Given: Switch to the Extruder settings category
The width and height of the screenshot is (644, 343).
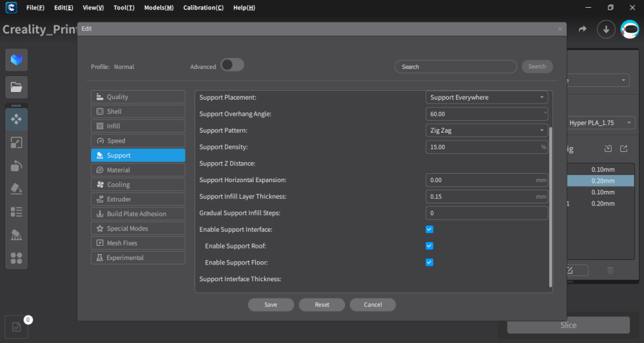Looking at the screenshot, I should click(x=138, y=199).
